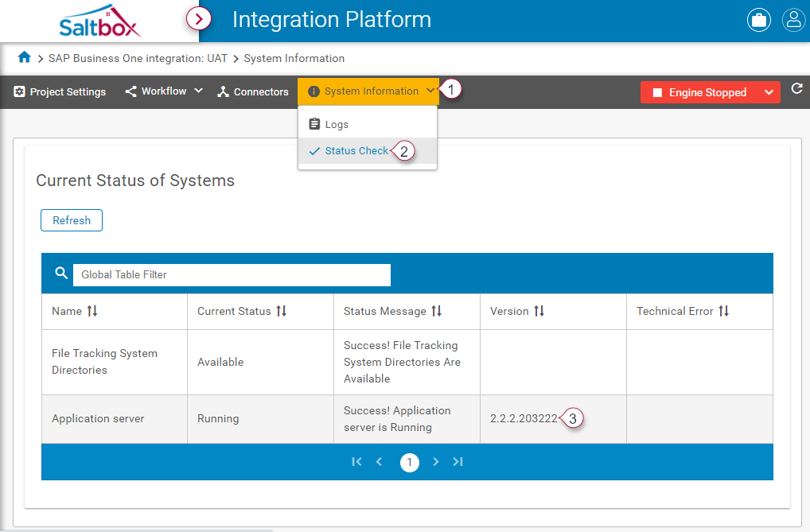This screenshot has width=810, height=532.
Task: Expand the Workflow dropdown chevron
Action: (x=198, y=91)
